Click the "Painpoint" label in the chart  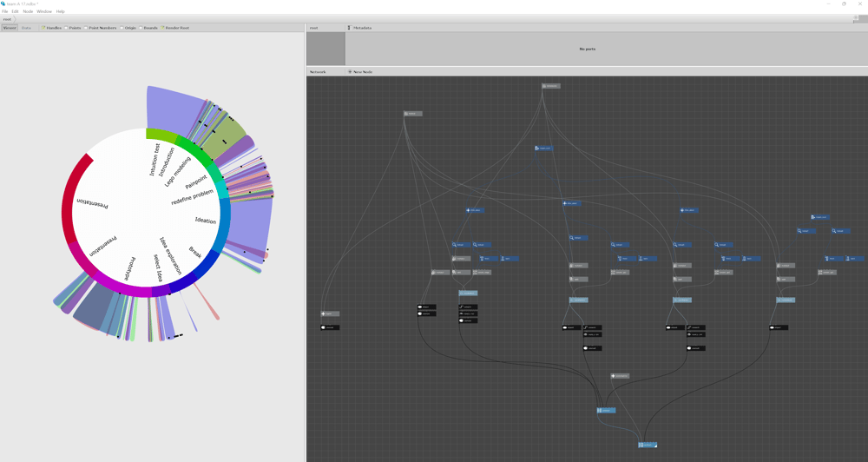pos(196,181)
